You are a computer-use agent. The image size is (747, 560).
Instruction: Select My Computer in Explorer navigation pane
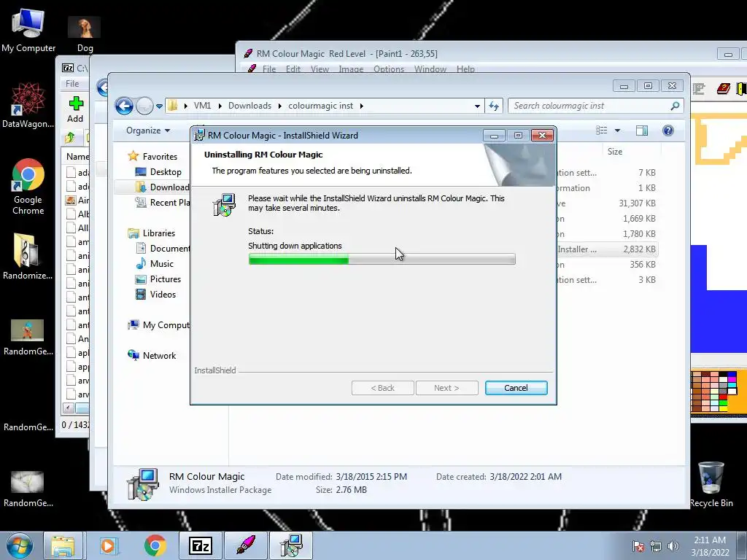158,324
